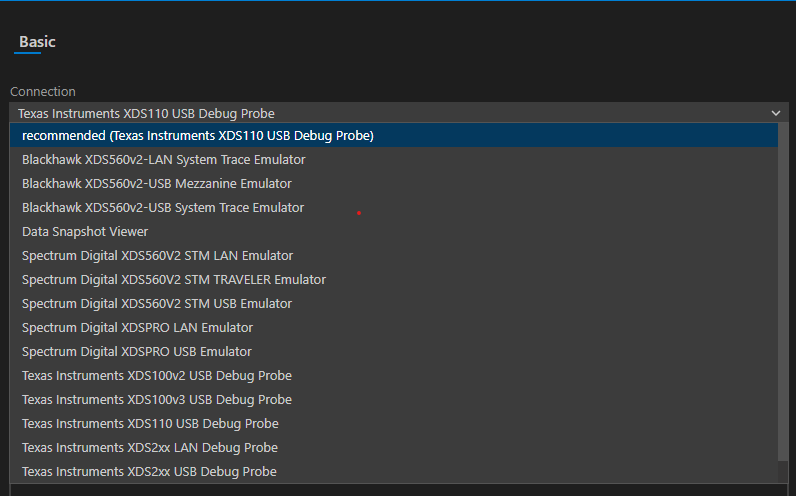The width and height of the screenshot is (796, 496).
Task: Select Data Snapshot Viewer connection
Action: [x=85, y=232]
